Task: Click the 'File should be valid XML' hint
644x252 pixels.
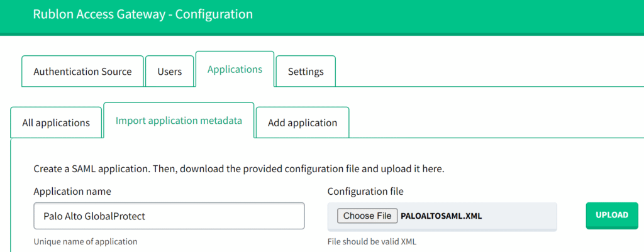Action: (371, 241)
